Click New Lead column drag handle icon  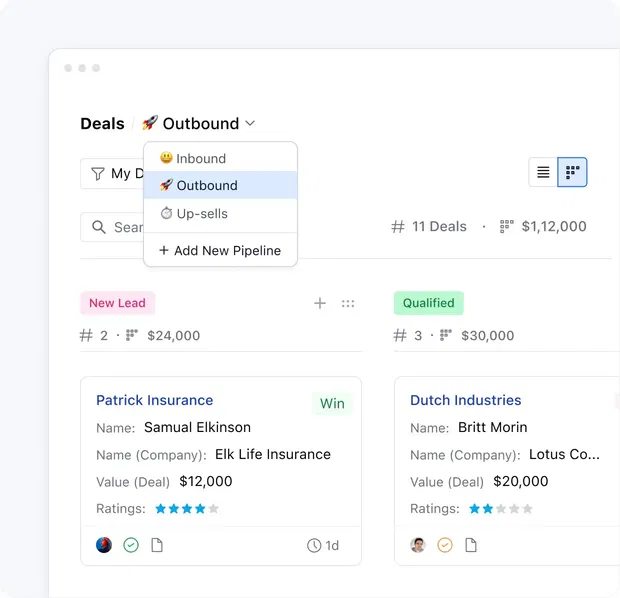coord(348,303)
